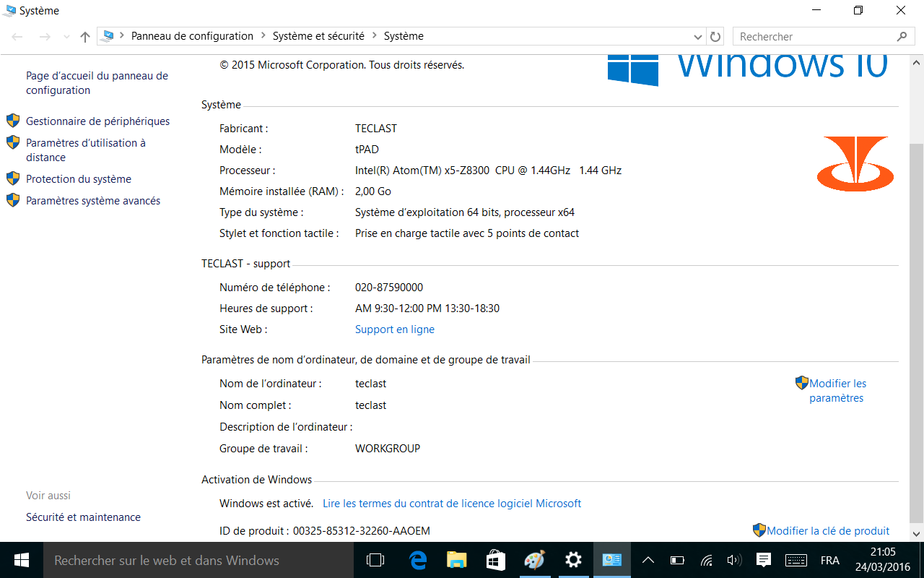Click the vertical scrollbar of the page

916,325
